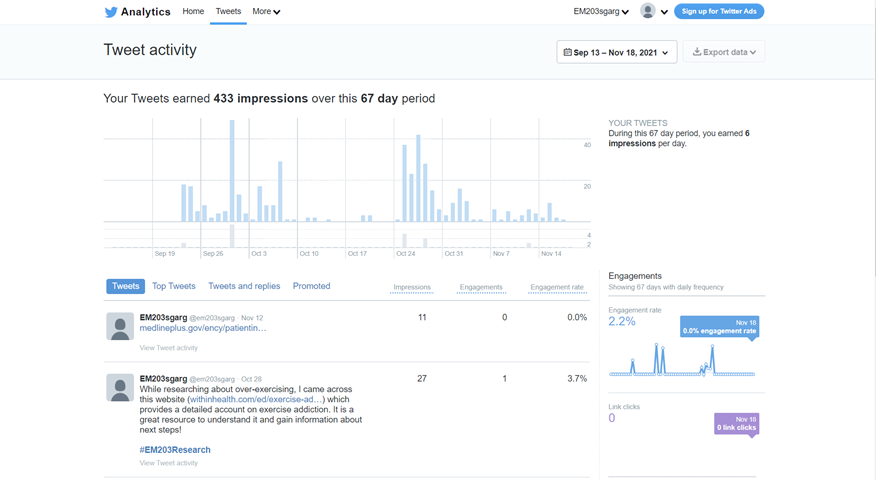
Task: Click Sign up for Twitter Ads button
Action: (719, 11)
